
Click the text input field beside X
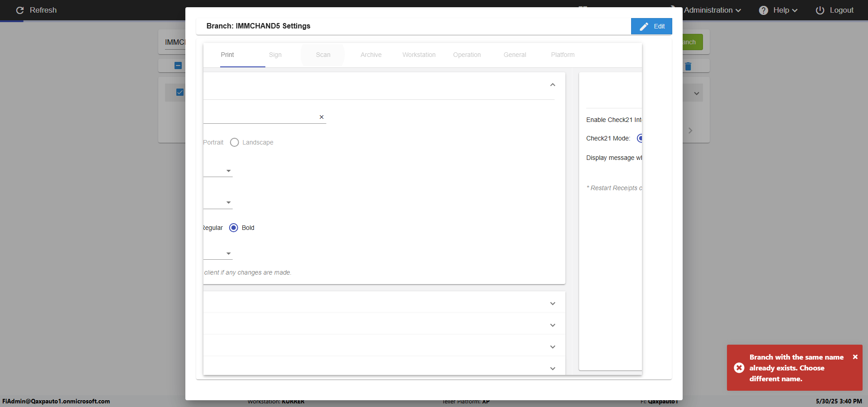click(260, 117)
